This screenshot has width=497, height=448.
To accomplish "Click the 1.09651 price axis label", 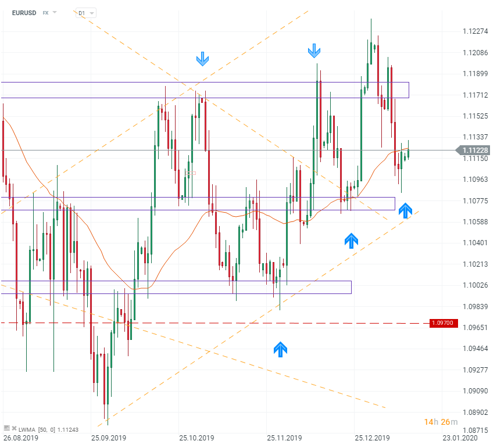I will point(475,327).
